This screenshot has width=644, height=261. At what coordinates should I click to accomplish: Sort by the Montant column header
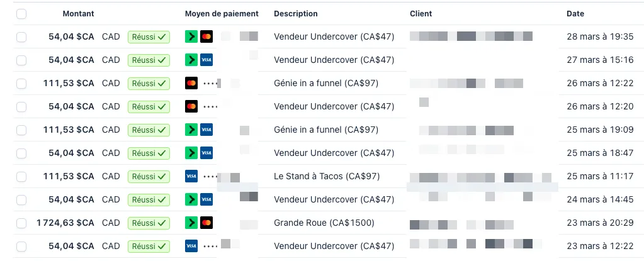point(78,14)
